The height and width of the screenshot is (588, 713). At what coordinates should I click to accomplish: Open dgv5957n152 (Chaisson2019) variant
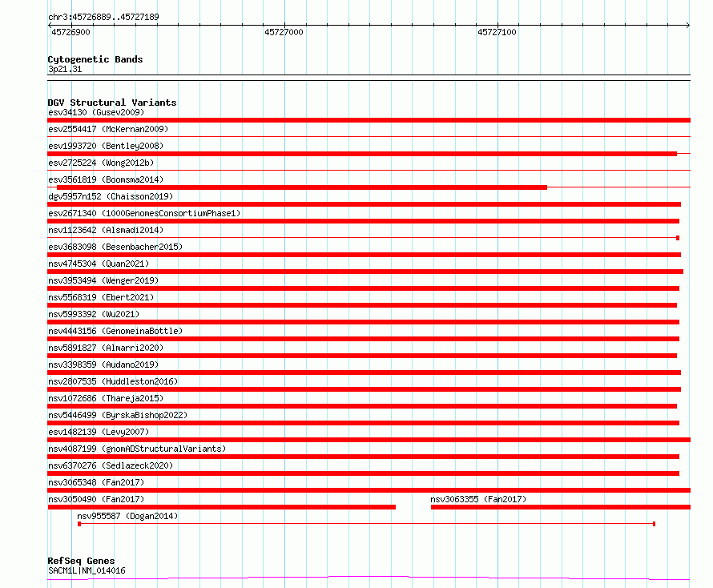[111, 196]
